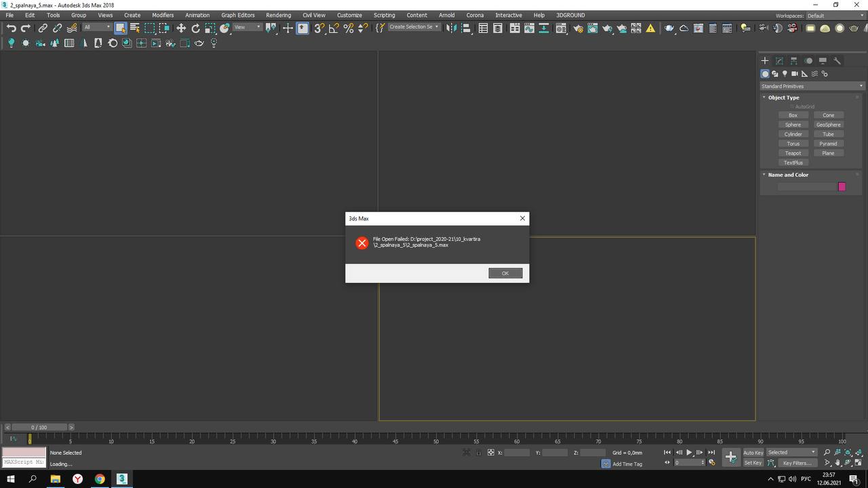Screen dimensions: 868x488
Task: Click the Teapot primitive button
Action: [793, 153]
